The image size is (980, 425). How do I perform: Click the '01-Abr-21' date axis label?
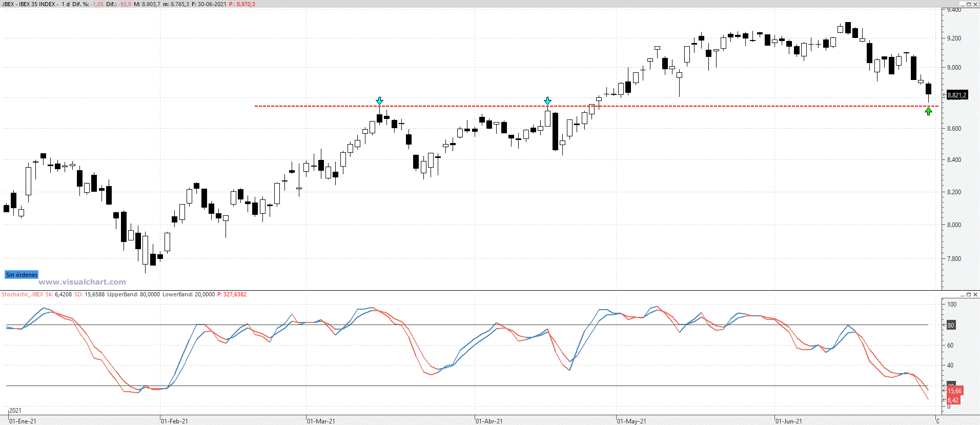(x=489, y=421)
